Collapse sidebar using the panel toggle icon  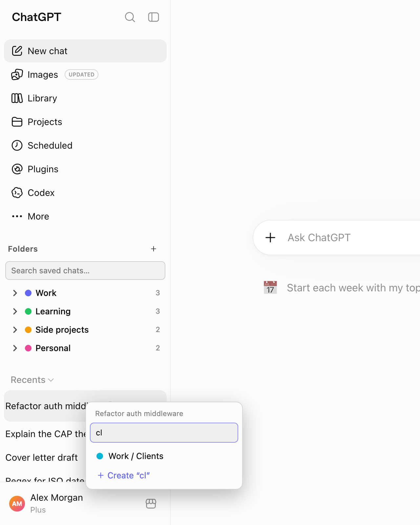154,17
